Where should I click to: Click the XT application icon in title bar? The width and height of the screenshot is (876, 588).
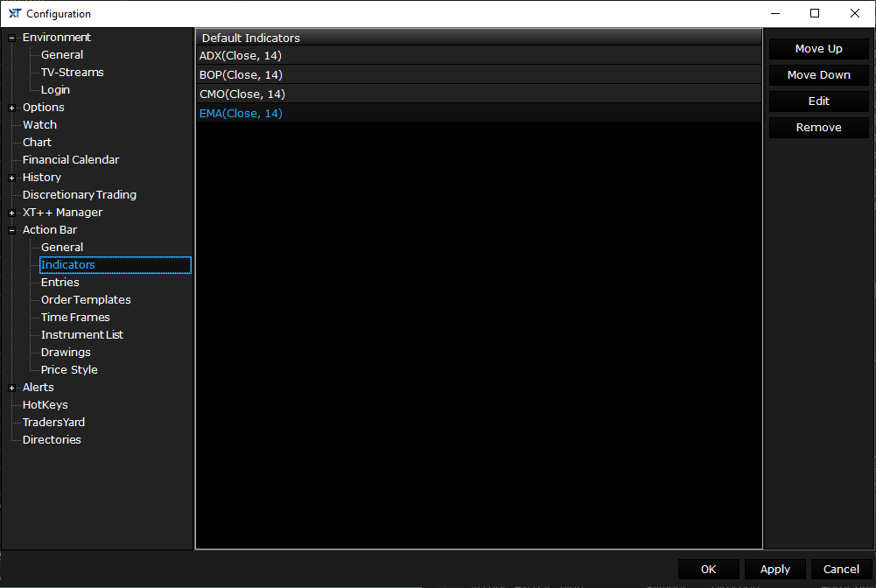[14, 13]
